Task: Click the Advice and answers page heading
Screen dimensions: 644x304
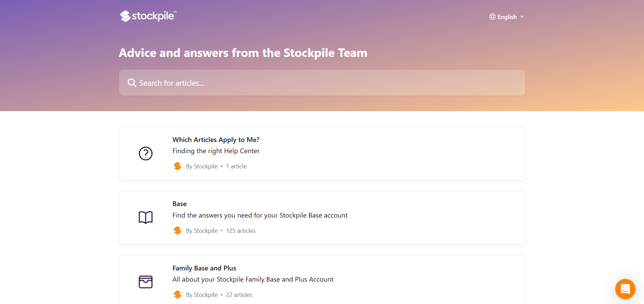Action: coord(243,53)
